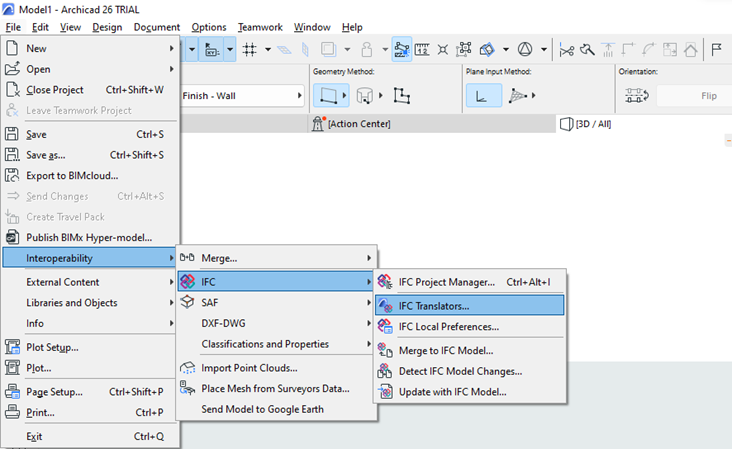Open the Finish - Wall dropdown
Image resolution: width=732 pixels, height=449 pixels.
click(x=242, y=96)
